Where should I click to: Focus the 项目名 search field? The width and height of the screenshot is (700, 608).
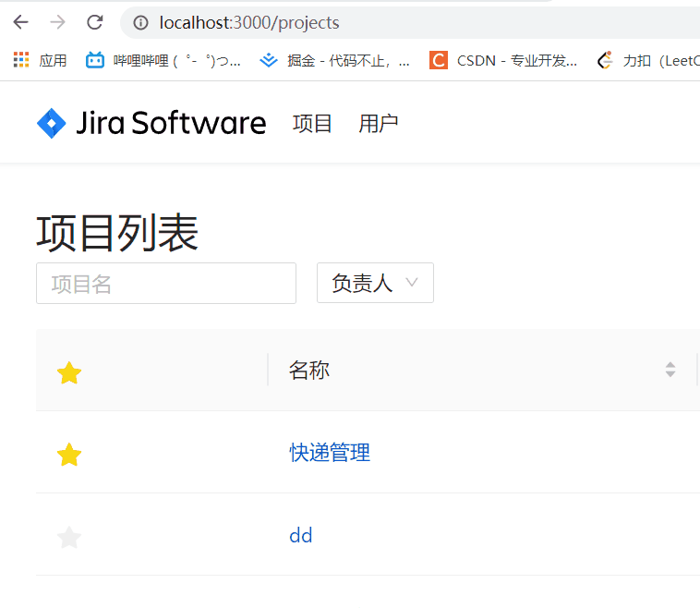point(166,283)
